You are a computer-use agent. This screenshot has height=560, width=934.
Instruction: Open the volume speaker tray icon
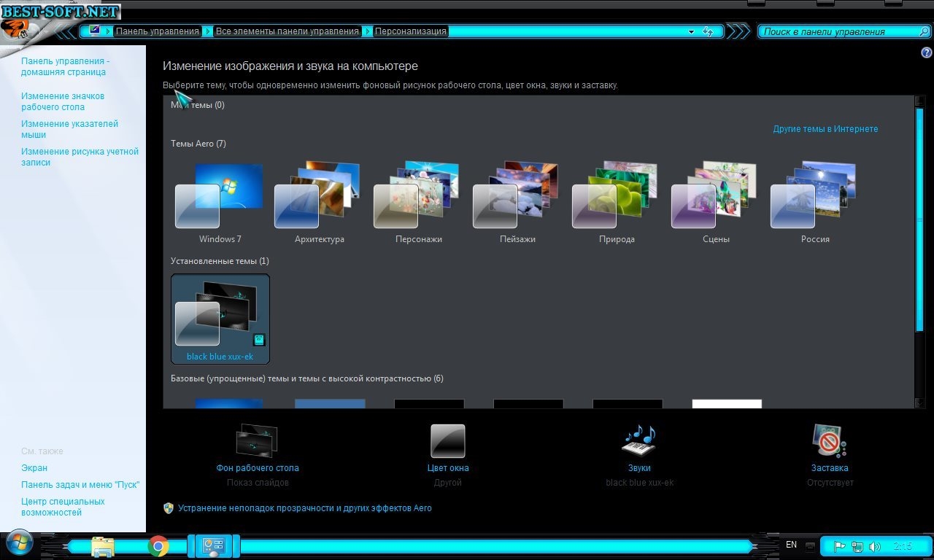[875, 546]
